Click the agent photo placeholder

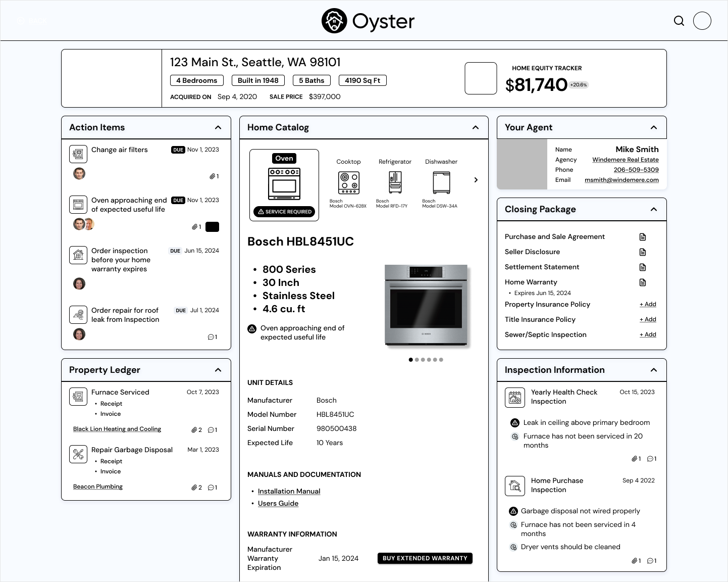tap(522, 164)
